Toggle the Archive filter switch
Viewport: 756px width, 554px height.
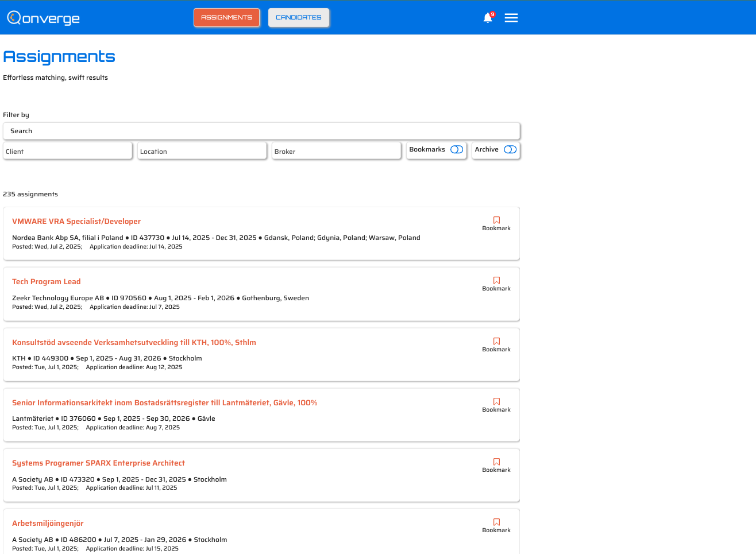tap(510, 149)
